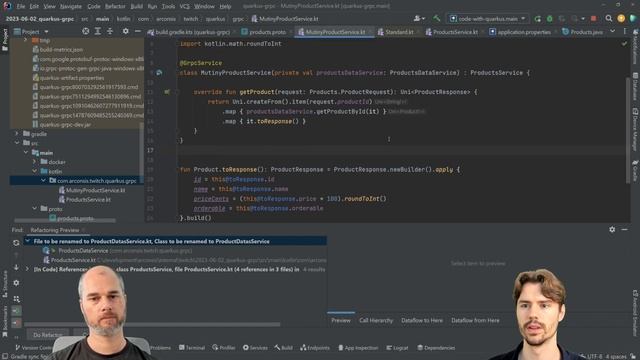Minimize the Refactoring Preview panel
This screenshot has width=640, height=360.
click(624, 229)
